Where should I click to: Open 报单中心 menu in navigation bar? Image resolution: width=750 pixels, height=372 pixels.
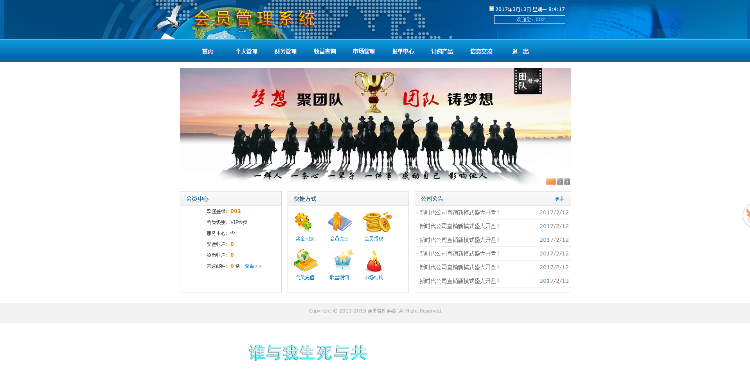(x=403, y=51)
